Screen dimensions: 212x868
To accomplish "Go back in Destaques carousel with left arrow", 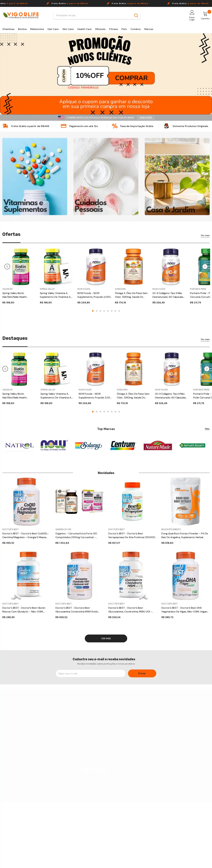I will 5,369.
